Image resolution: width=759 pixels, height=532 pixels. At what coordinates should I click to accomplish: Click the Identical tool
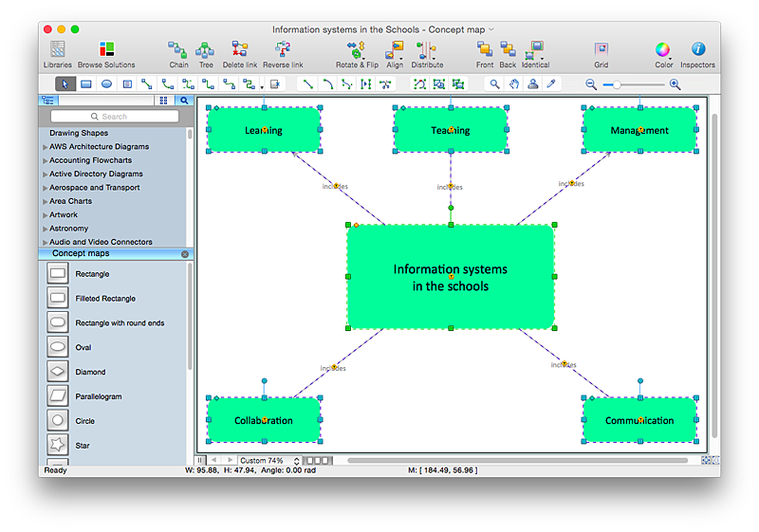[535, 55]
